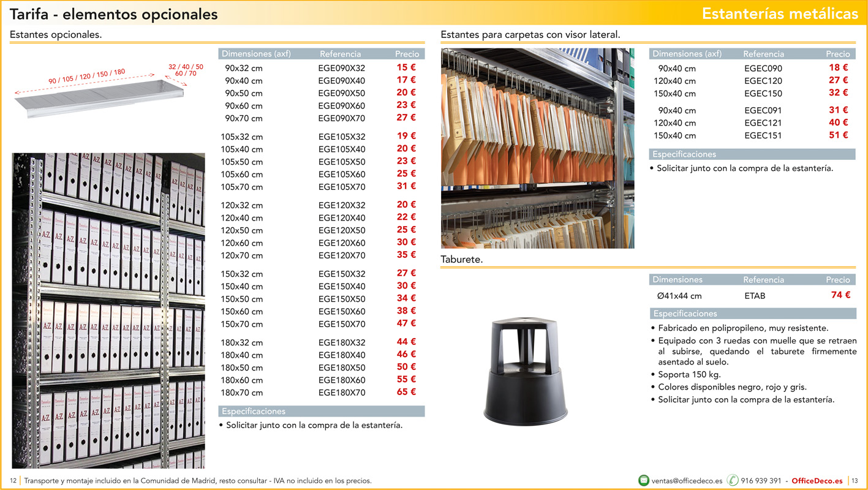Click the Estanterías metálicas header title
868x490 pixels.
pyautogui.click(x=780, y=13)
